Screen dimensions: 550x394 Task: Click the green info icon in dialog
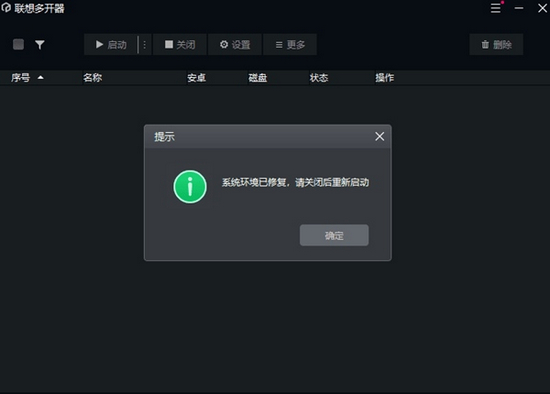(190, 187)
